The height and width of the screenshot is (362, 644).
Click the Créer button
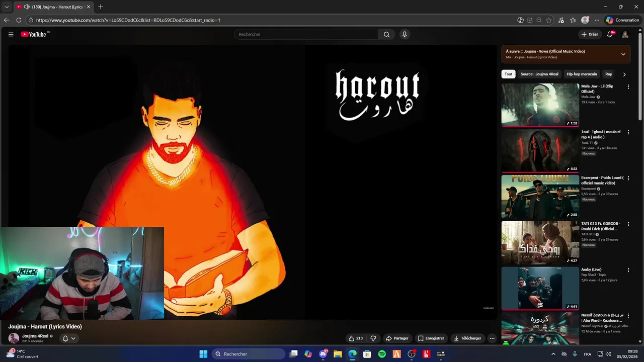(x=590, y=34)
